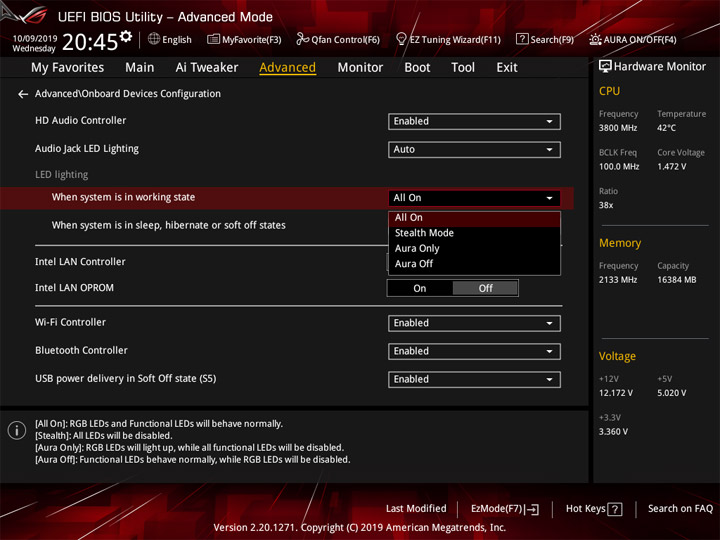Image resolution: width=720 pixels, height=540 pixels.
Task: Click the EzMode(F7) label
Action: [x=497, y=509]
